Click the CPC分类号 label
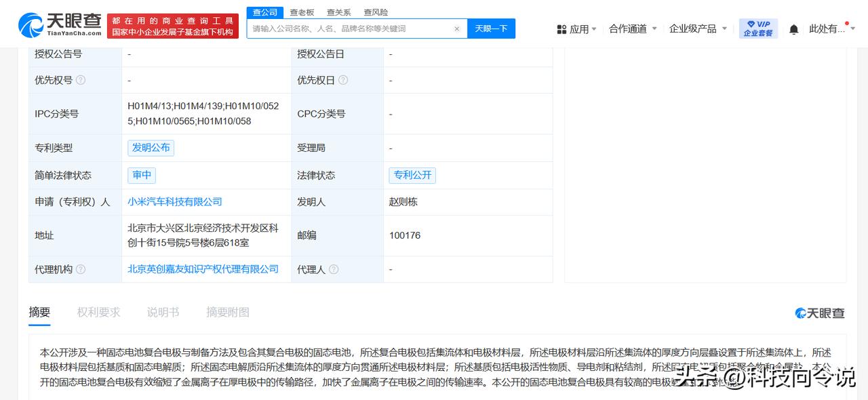The width and height of the screenshot is (868, 400). tap(321, 114)
